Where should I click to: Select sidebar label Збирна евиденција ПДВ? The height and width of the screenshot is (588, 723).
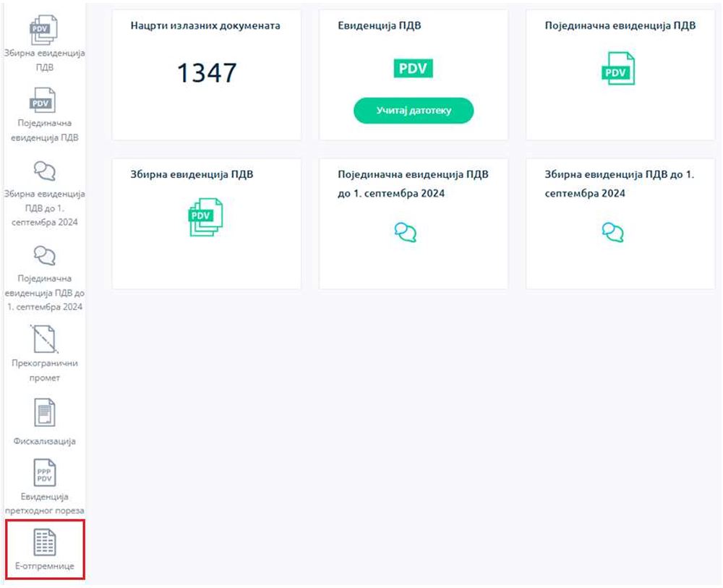coord(44,60)
